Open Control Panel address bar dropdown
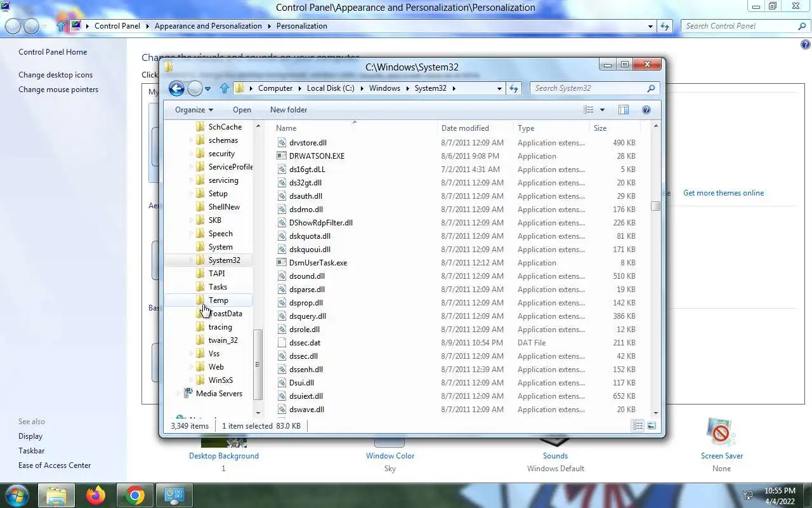This screenshot has height=508, width=812. (x=651, y=26)
